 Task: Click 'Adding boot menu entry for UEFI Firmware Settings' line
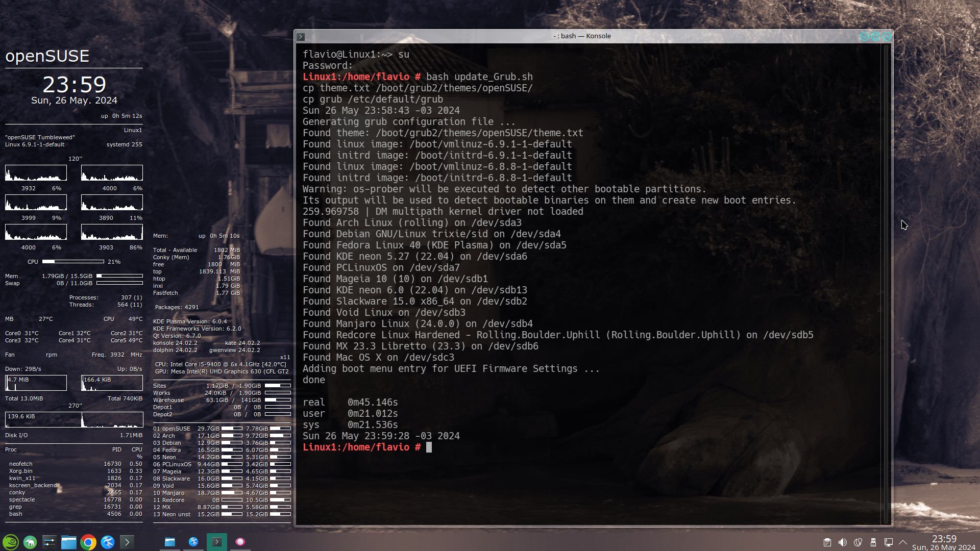click(451, 369)
